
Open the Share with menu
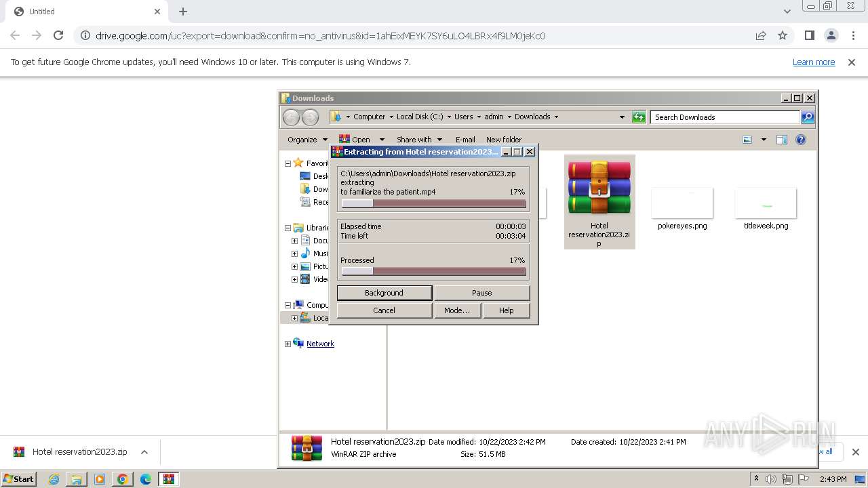(x=420, y=140)
